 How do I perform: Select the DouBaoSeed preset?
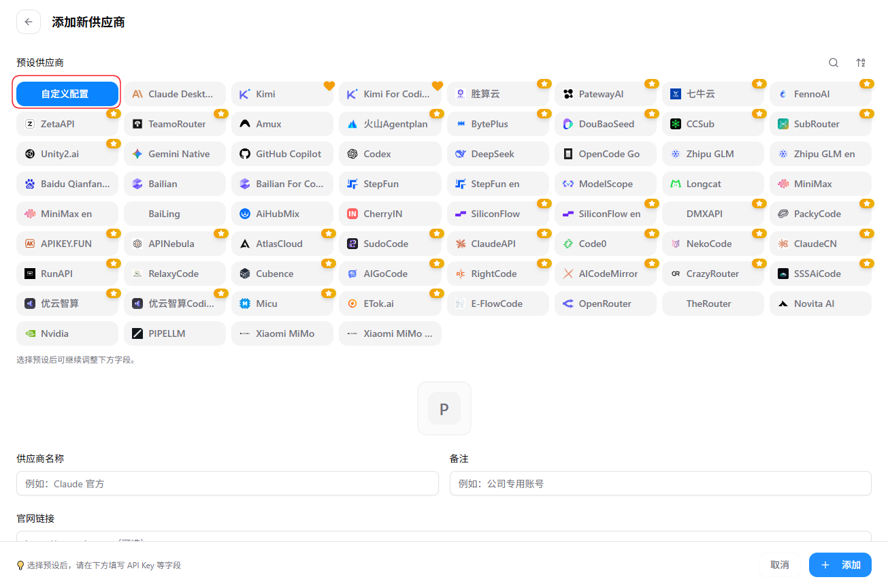tap(606, 124)
